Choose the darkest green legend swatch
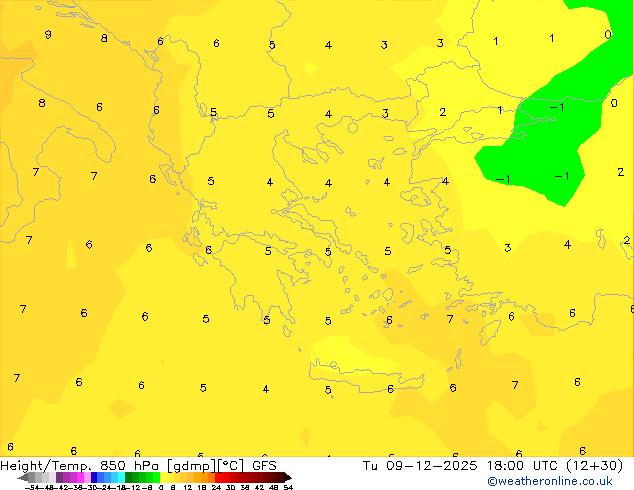The width and height of the screenshot is (634, 490). (x=129, y=477)
